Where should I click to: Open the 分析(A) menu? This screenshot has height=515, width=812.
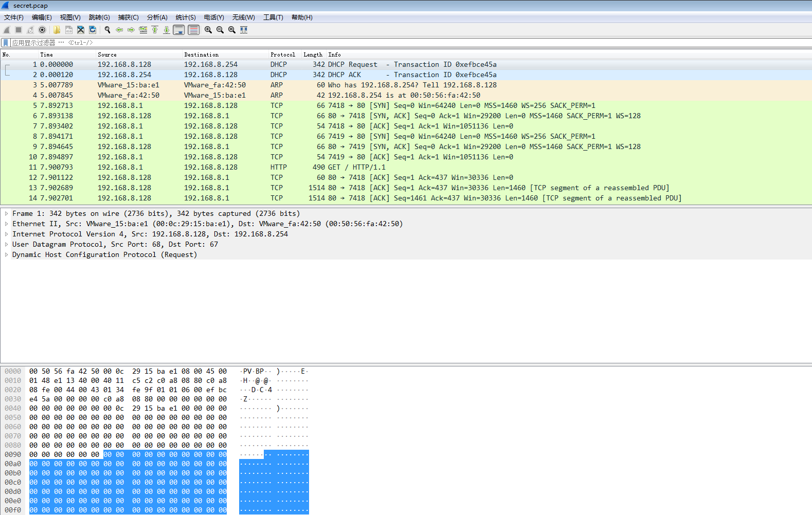(157, 17)
